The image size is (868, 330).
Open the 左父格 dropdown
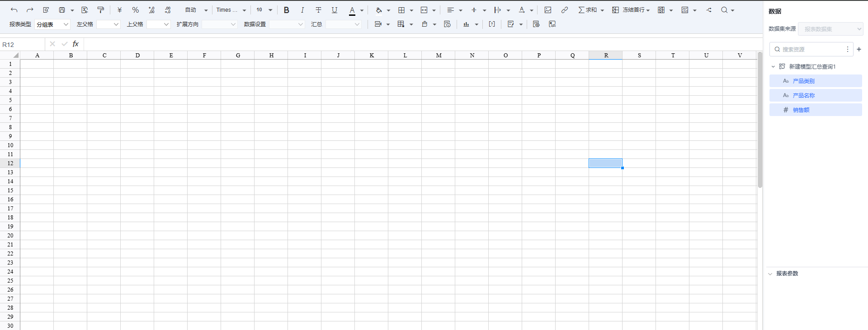[x=108, y=24]
